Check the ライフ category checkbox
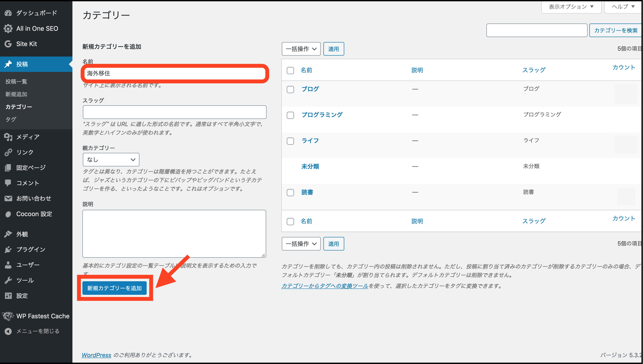Screen dimensions: 643x364 (x=290, y=141)
